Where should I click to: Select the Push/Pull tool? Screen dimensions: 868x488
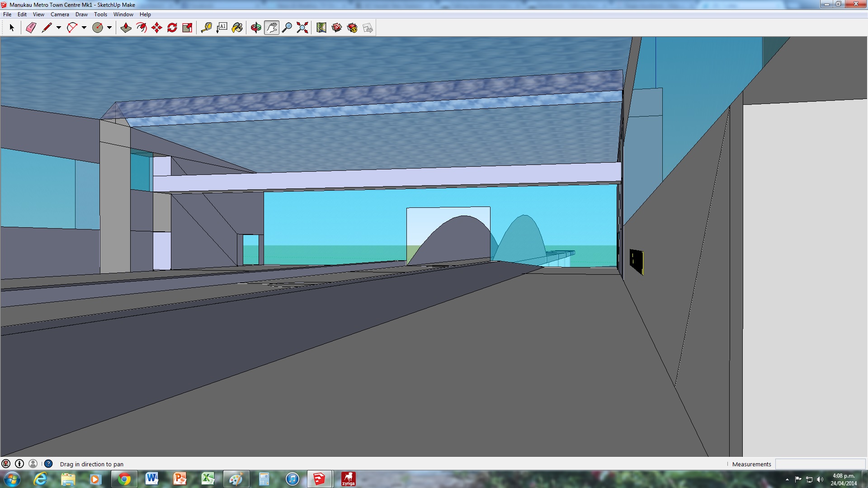pyautogui.click(x=126, y=28)
